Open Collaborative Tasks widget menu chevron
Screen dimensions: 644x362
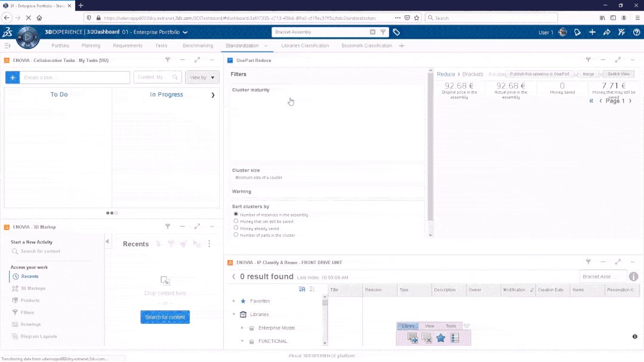212,60
